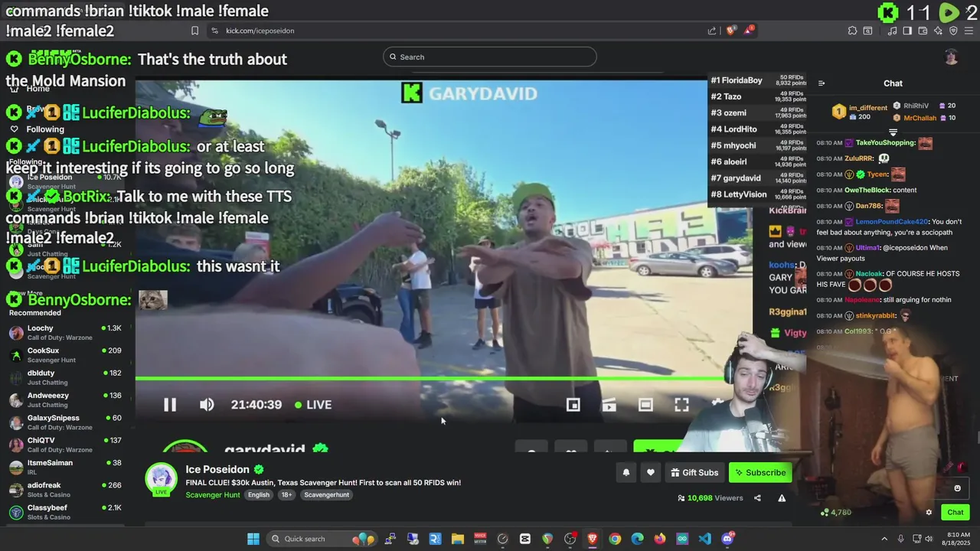
Task: Open the Windows Start menu
Action: pyautogui.click(x=253, y=539)
